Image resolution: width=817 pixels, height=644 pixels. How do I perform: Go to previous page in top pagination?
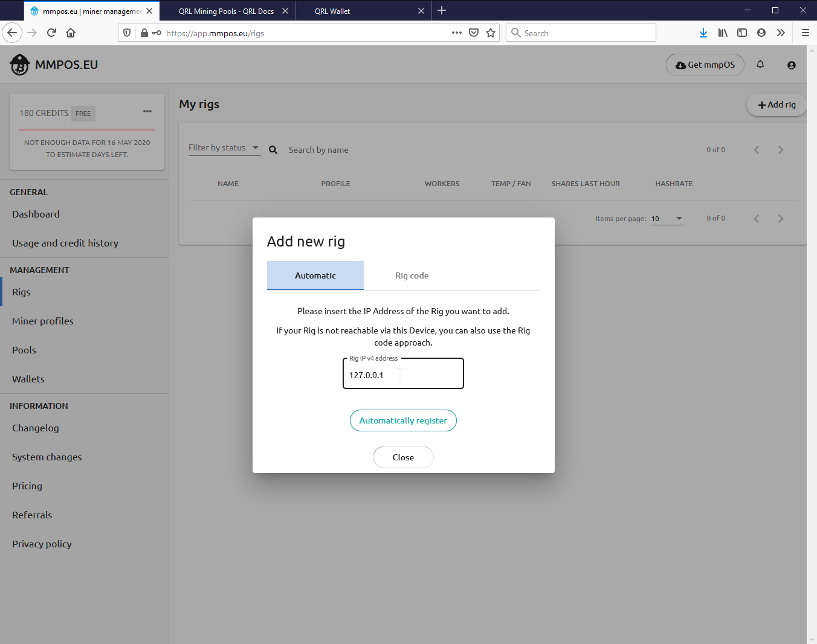pyautogui.click(x=757, y=150)
